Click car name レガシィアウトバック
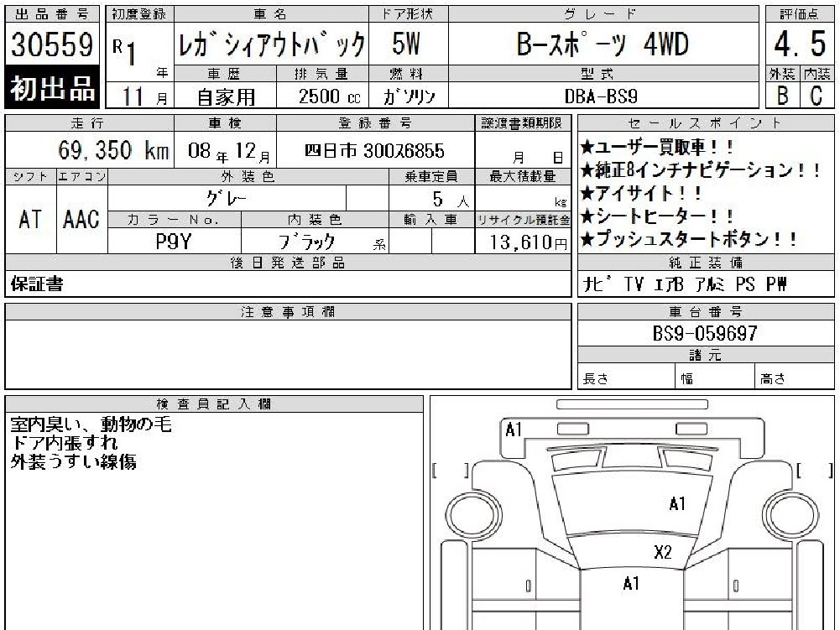The width and height of the screenshot is (840, 630). point(272,44)
